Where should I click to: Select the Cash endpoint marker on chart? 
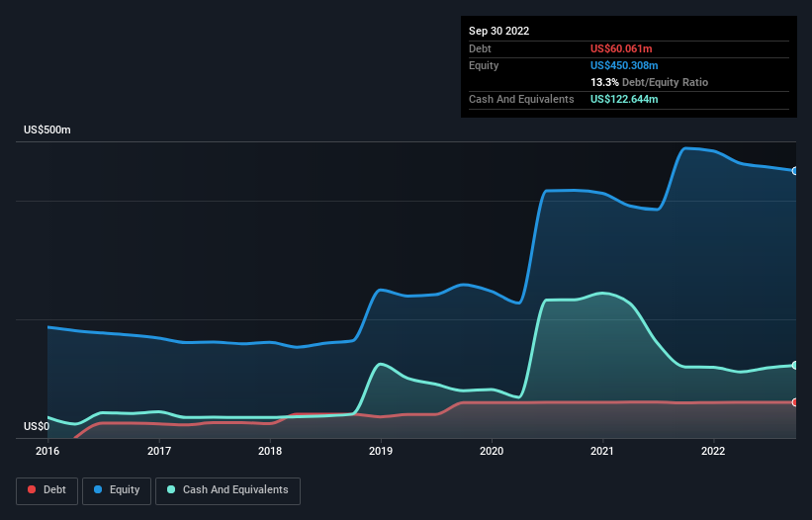click(x=795, y=366)
